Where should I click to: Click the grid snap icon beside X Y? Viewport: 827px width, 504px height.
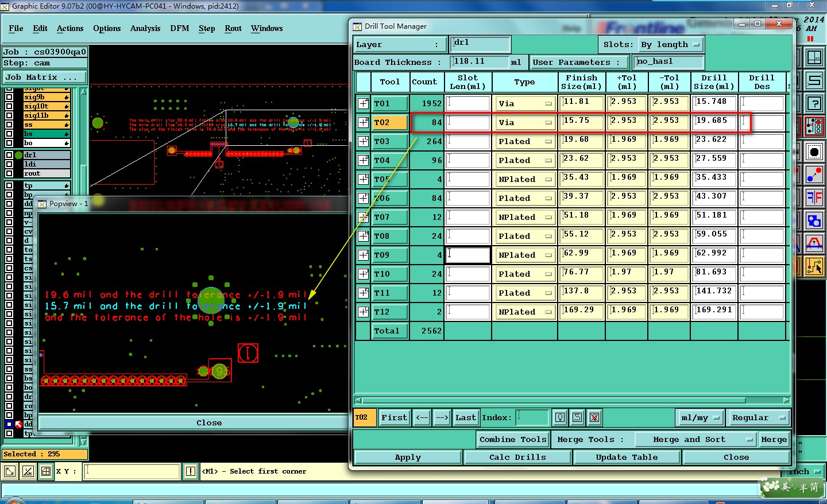pyautogui.click(x=46, y=471)
